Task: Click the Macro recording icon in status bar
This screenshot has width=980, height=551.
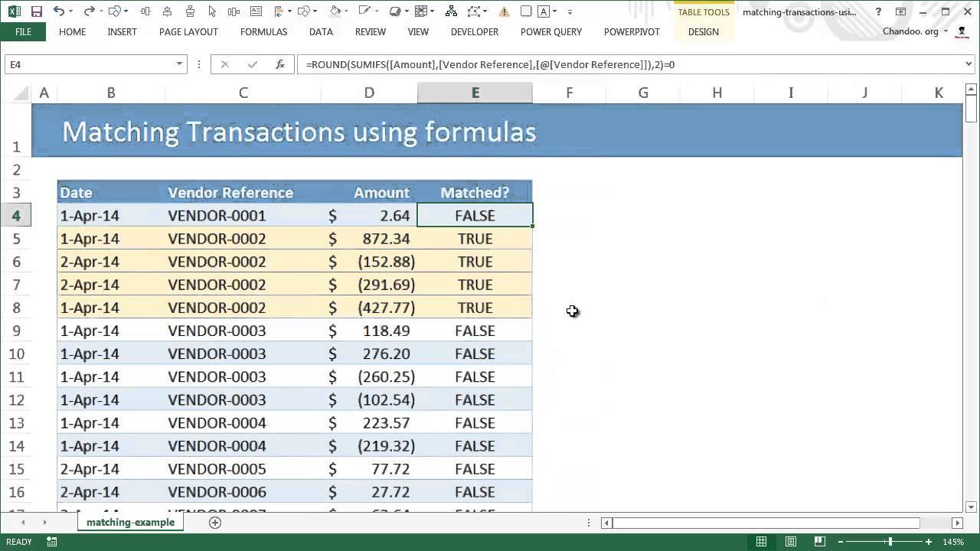Action: [x=51, y=541]
